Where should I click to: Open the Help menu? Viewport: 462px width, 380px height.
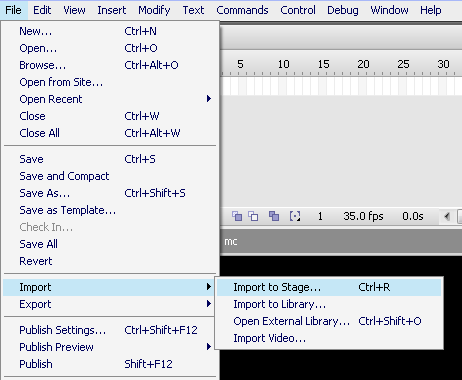(x=431, y=10)
